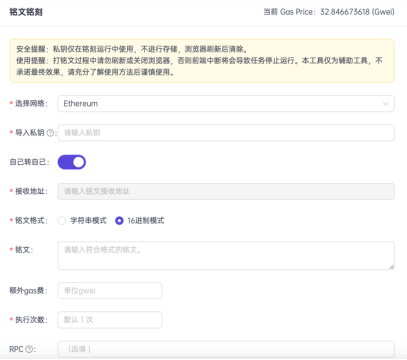
Task: Click the 请输入铭文接收地址 receiving address field
Action: tap(226, 191)
